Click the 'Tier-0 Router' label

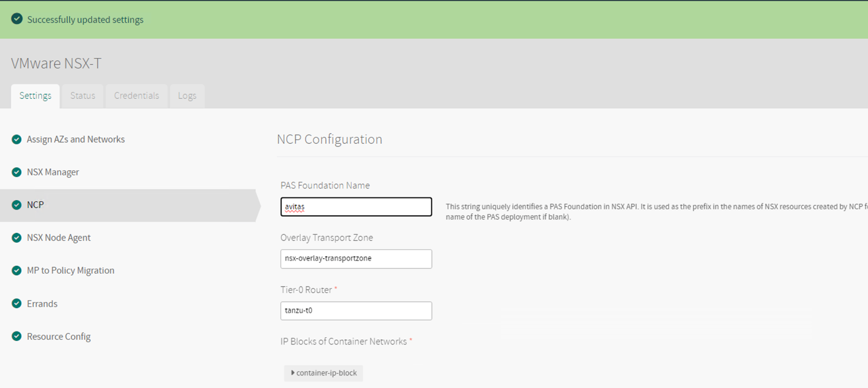tap(306, 290)
